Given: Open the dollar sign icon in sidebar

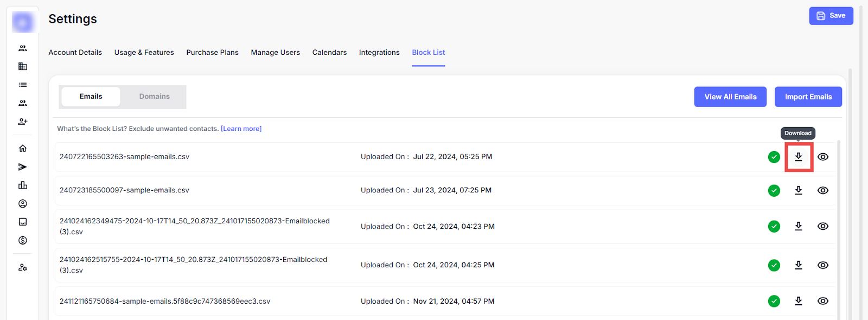Looking at the screenshot, I should click(23, 240).
